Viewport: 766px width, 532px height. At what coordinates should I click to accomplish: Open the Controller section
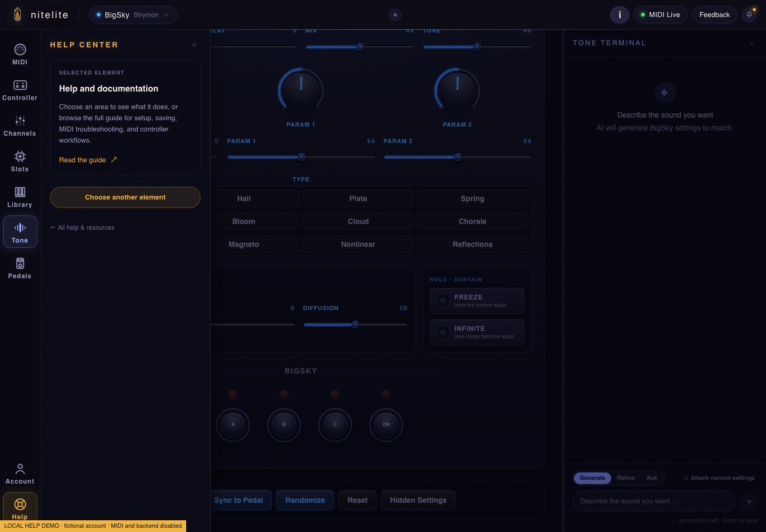[20, 90]
